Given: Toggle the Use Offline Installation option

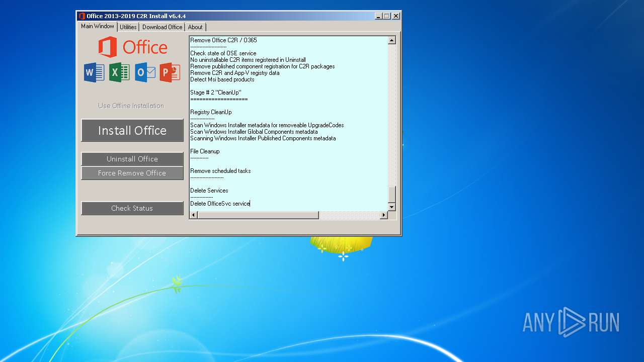Looking at the screenshot, I should point(131,106).
